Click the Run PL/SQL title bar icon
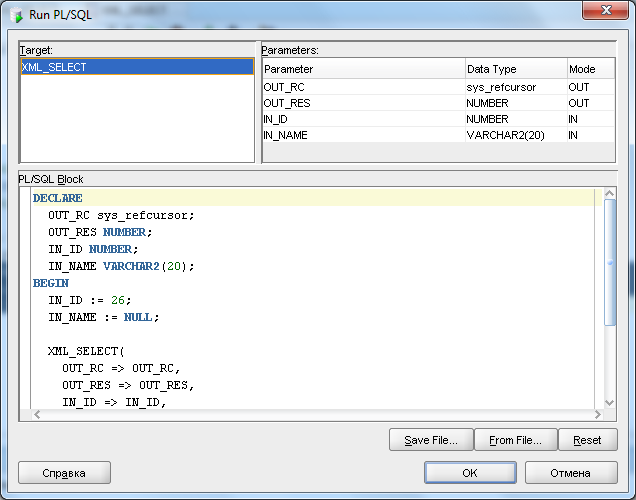The width and height of the screenshot is (636, 500). coord(16,15)
